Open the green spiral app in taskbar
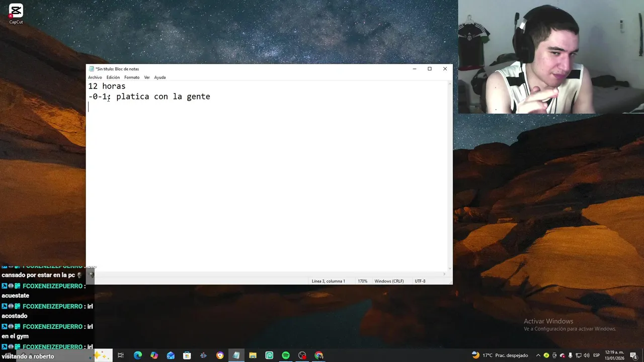Image resolution: width=644 pixels, height=362 pixels. coord(269,355)
